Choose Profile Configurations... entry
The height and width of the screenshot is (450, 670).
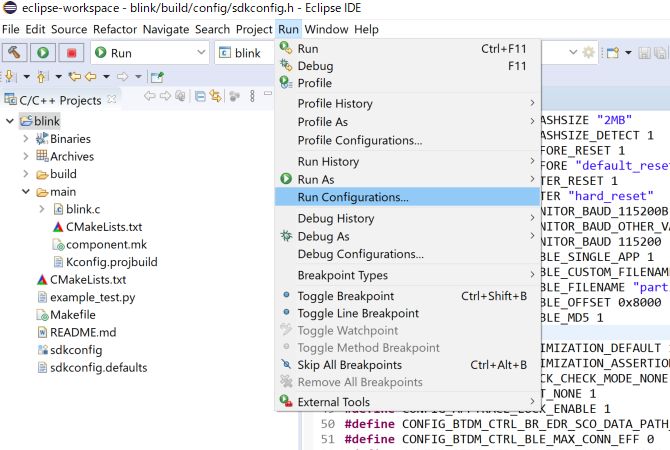pyautogui.click(x=408, y=140)
